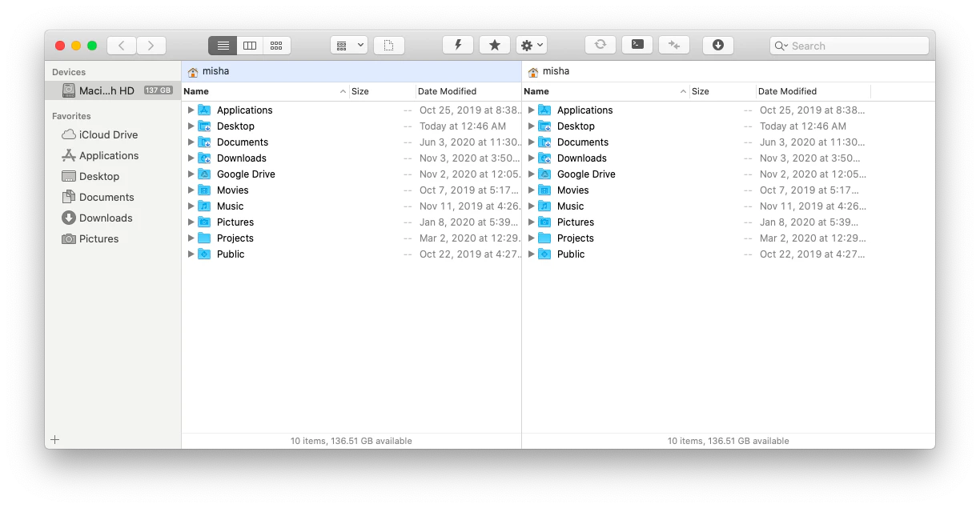
Task: Select the misha tab in right pane
Action: [x=556, y=71]
